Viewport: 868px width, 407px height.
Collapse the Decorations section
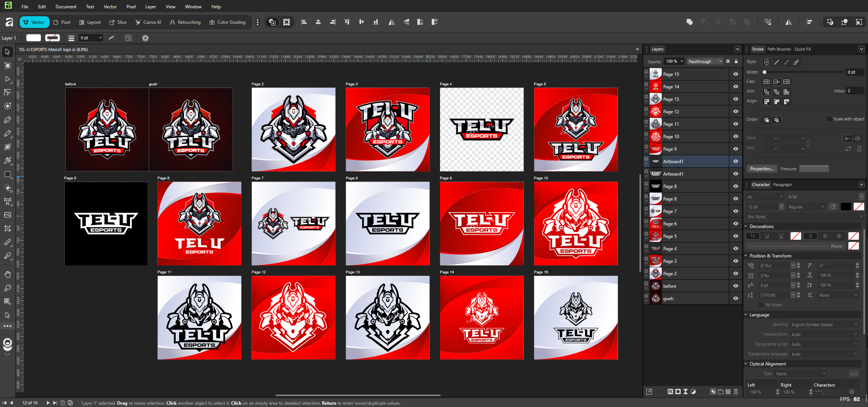click(746, 226)
